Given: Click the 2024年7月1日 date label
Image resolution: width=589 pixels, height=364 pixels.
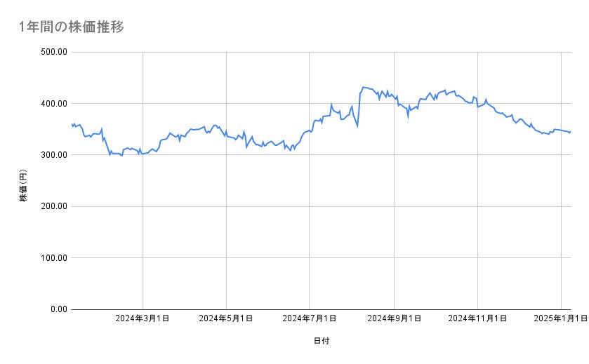Looking at the screenshot, I should coord(310,319).
